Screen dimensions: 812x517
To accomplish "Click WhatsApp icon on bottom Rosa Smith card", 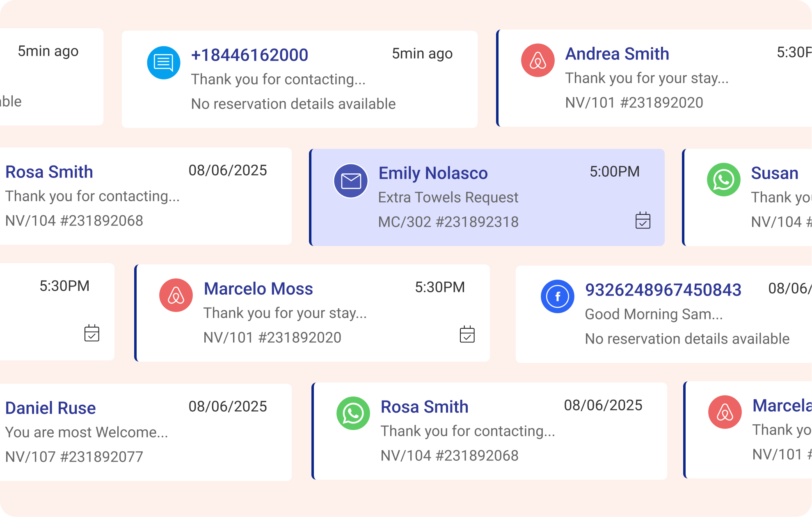I will 353,413.
